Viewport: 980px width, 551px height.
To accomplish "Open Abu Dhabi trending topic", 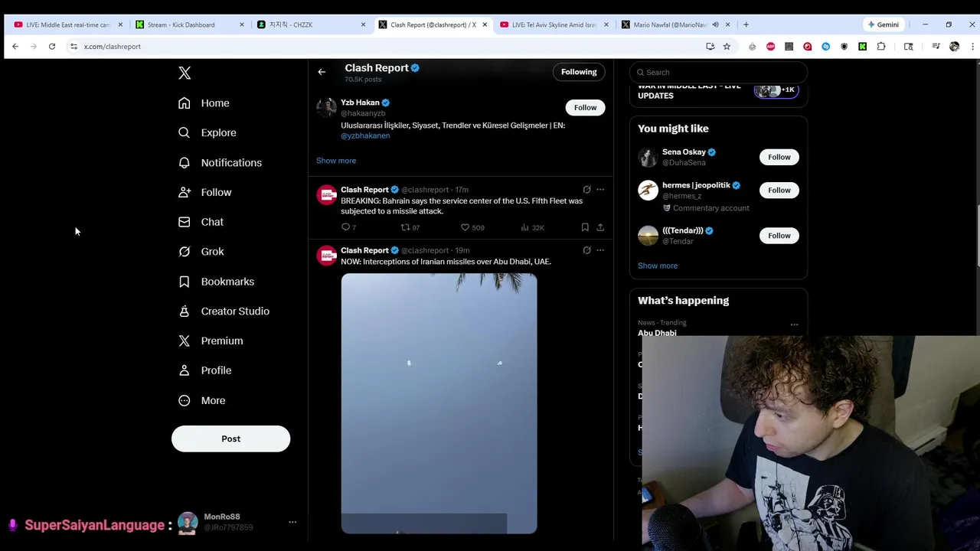I will click(x=657, y=333).
